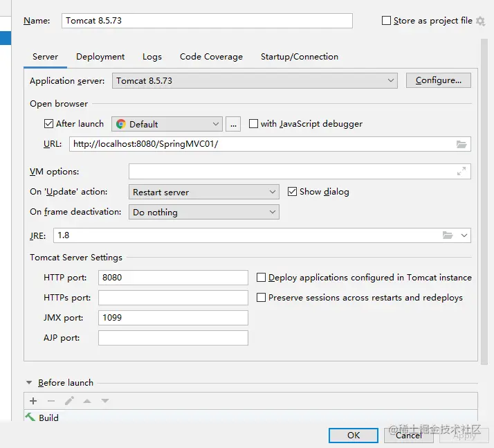Click the URL field folder browse icon

pos(461,145)
